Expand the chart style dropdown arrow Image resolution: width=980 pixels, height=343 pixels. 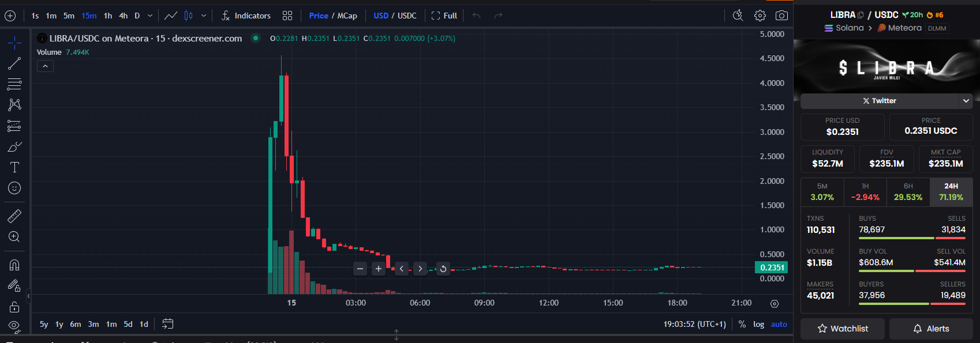(203, 16)
